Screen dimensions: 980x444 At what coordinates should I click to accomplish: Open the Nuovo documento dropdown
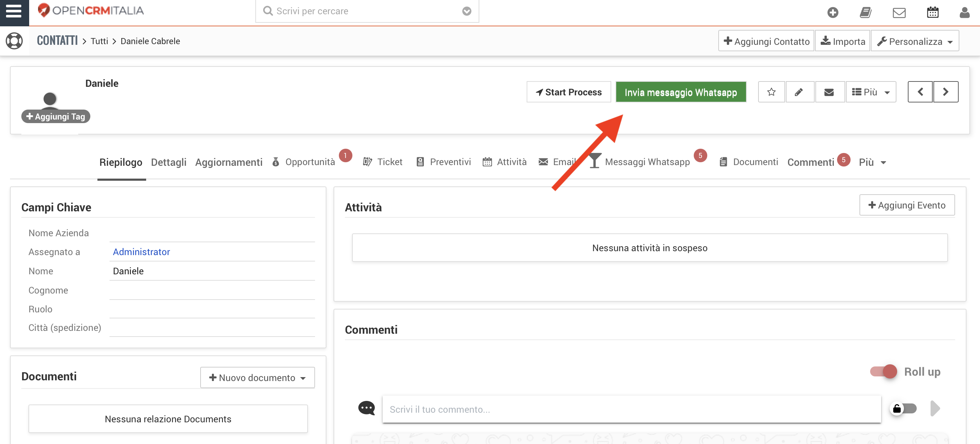pyautogui.click(x=257, y=377)
